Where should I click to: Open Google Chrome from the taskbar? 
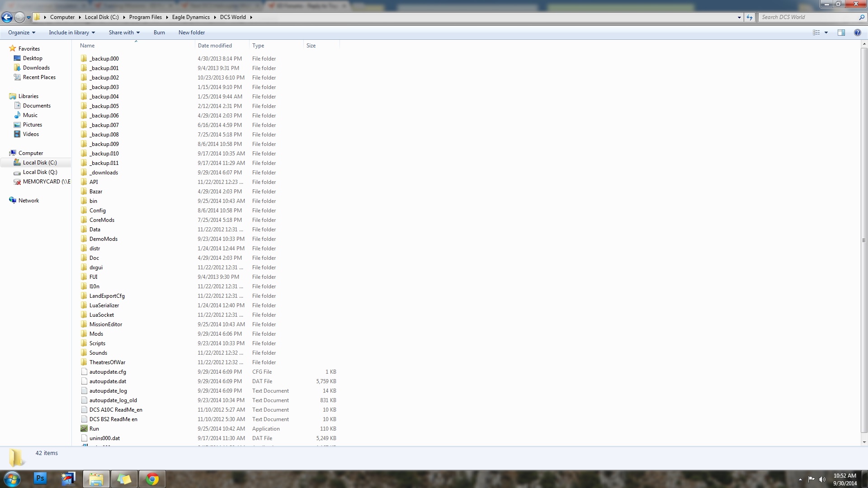click(x=152, y=479)
